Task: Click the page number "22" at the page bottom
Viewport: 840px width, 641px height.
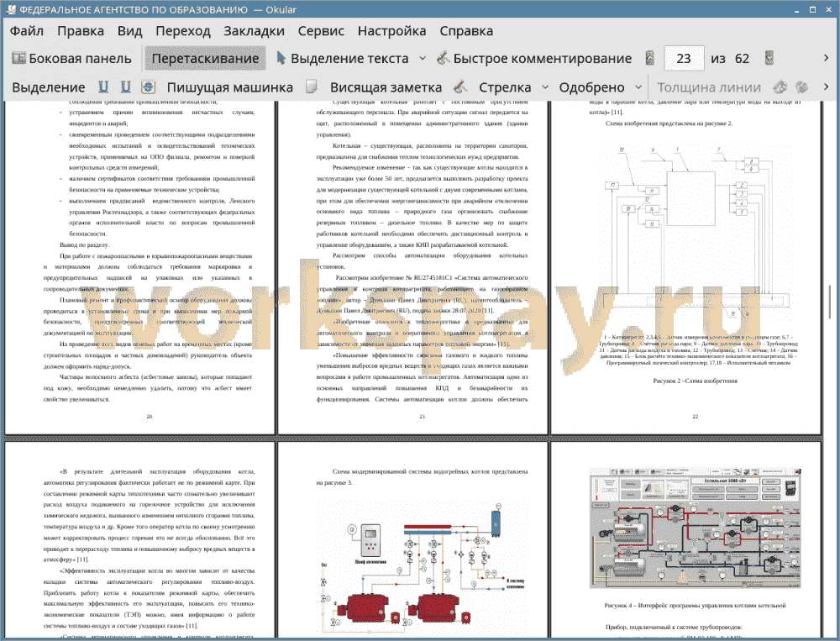Action: click(696, 417)
